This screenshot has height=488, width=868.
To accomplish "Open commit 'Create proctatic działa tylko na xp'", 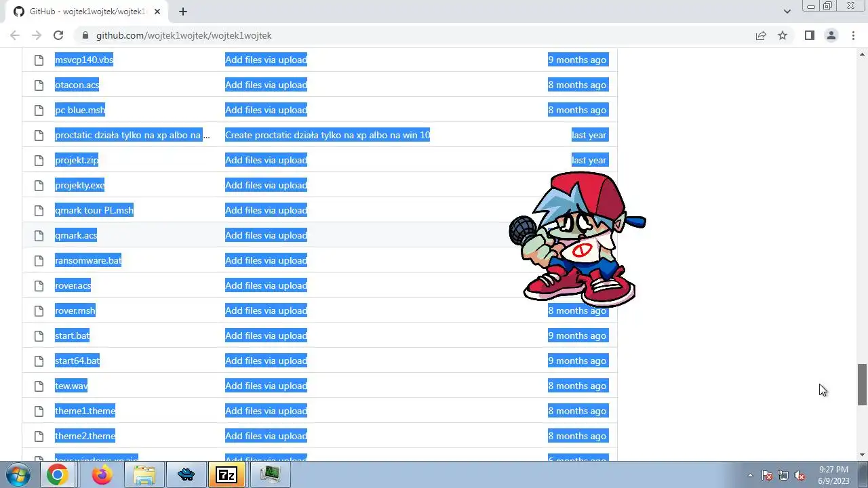I will 328,135.
